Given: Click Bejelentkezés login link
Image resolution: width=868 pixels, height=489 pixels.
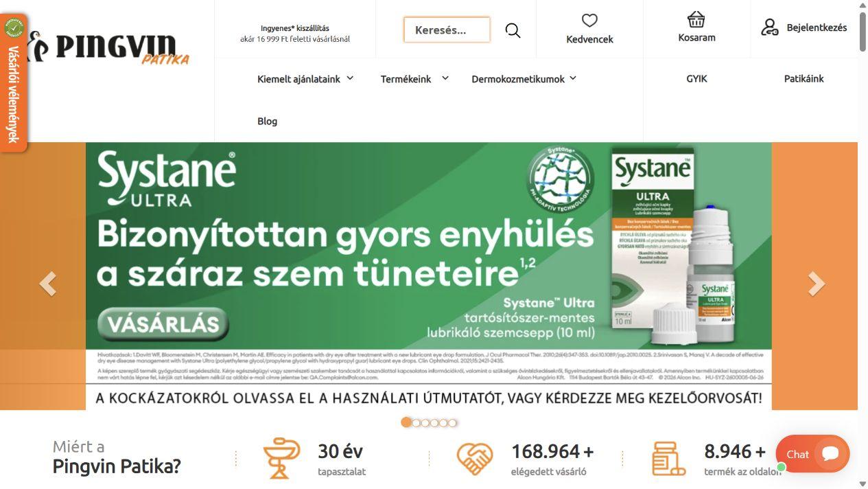Looking at the screenshot, I should coord(817,27).
